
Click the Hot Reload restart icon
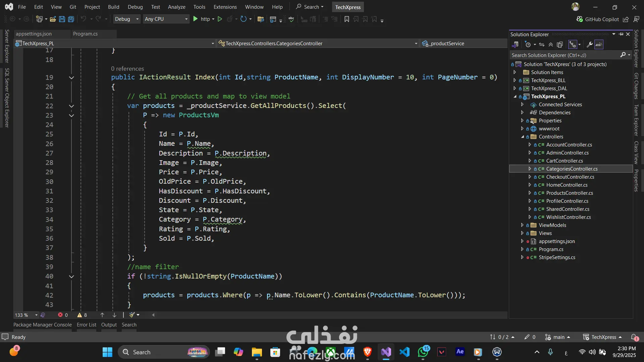pyautogui.click(x=244, y=19)
